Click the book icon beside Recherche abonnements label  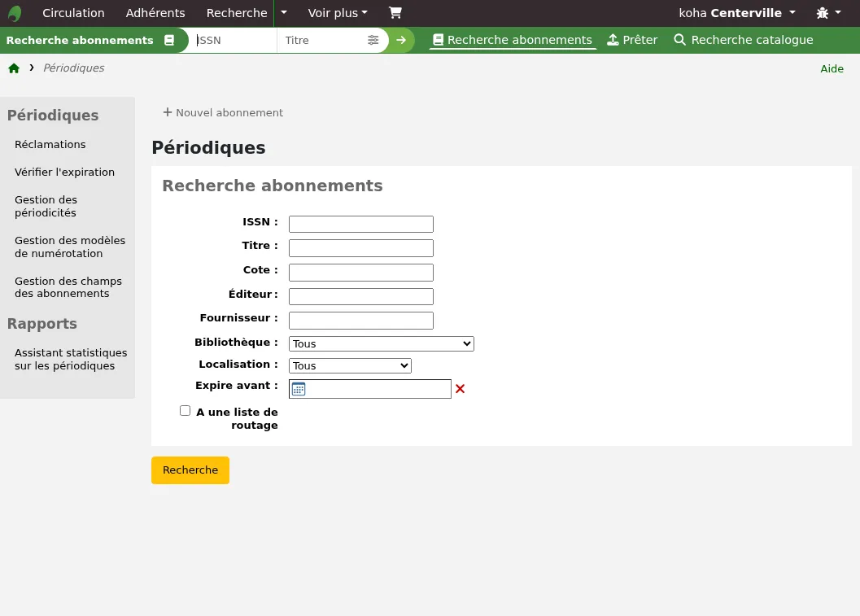point(169,40)
